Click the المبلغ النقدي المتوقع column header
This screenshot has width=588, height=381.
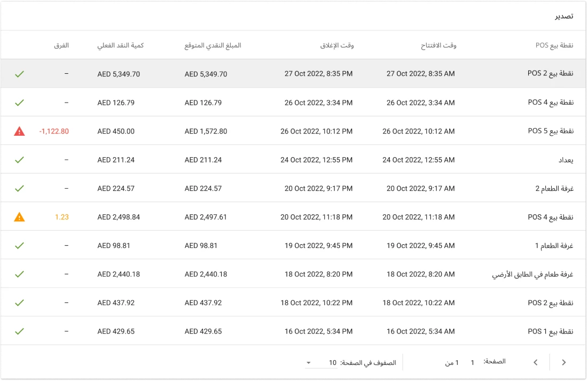pyautogui.click(x=213, y=45)
